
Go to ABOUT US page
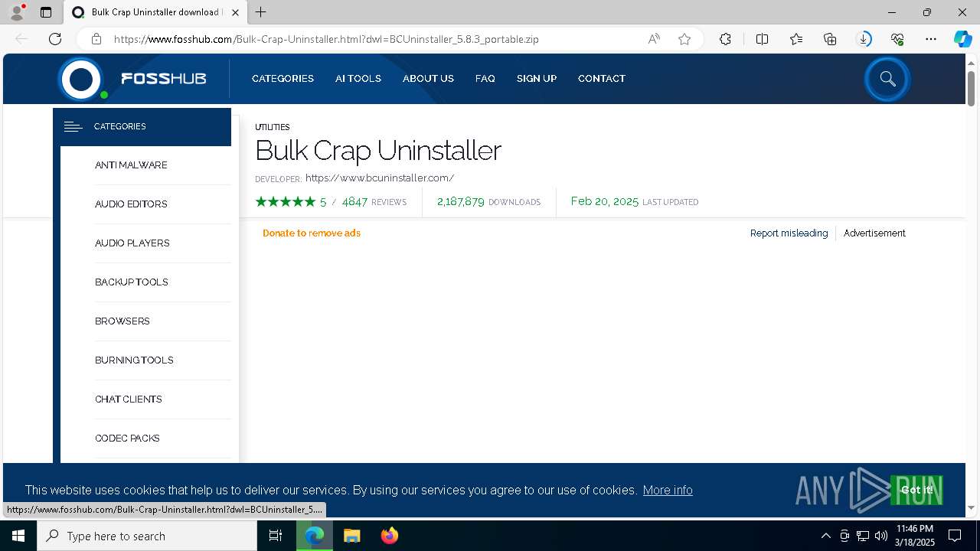point(428,79)
